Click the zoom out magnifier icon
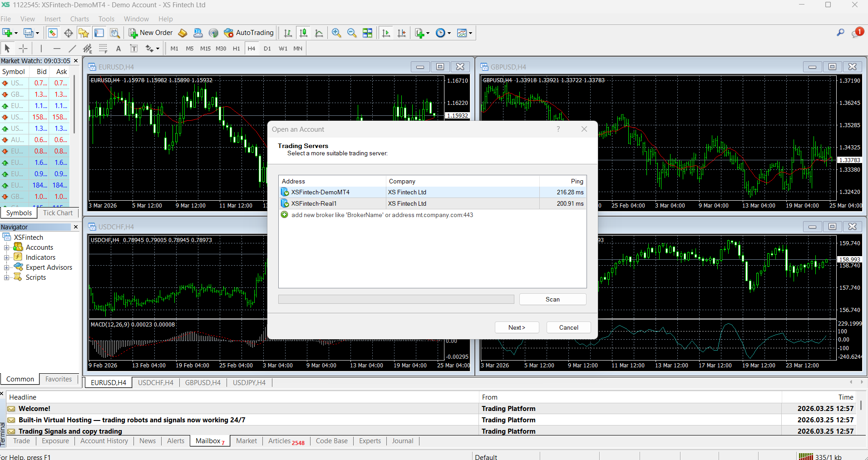868x460 pixels. coord(352,33)
